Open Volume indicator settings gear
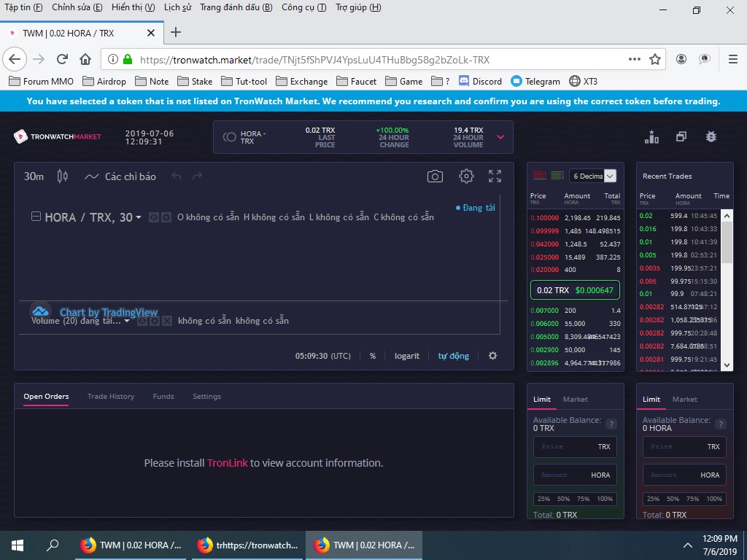Screen dimensions: 747x560 [x=155, y=321]
